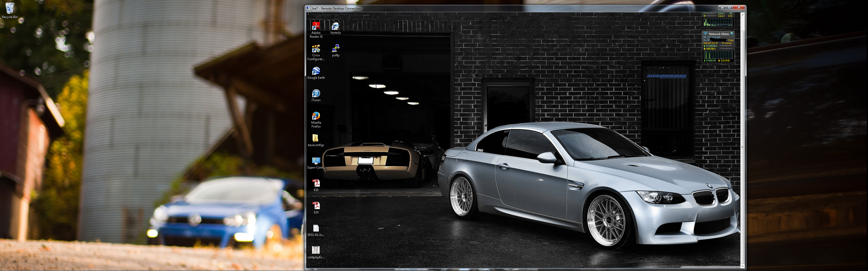Viewport: 868px width, 271px height.
Task: Open the baseconfigs folder
Action: [x=316, y=140]
